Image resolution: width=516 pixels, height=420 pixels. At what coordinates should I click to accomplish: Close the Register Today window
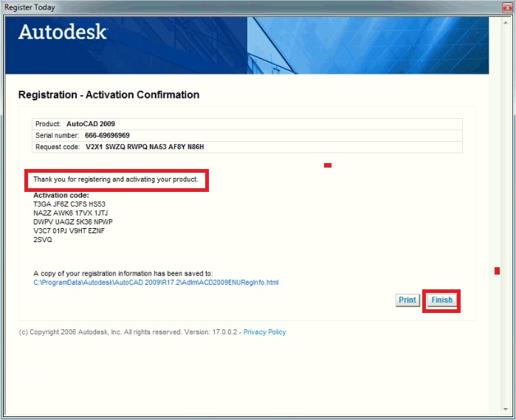(507, 7)
